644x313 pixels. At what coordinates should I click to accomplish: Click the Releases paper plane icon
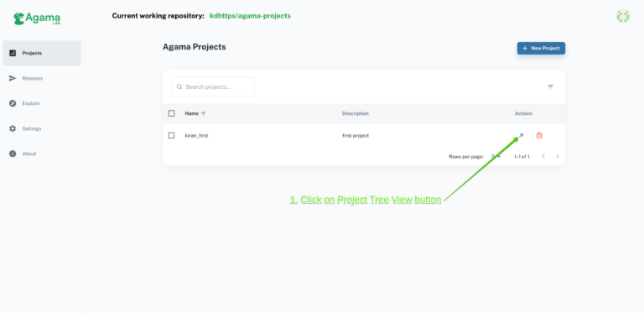pos(13,78)
